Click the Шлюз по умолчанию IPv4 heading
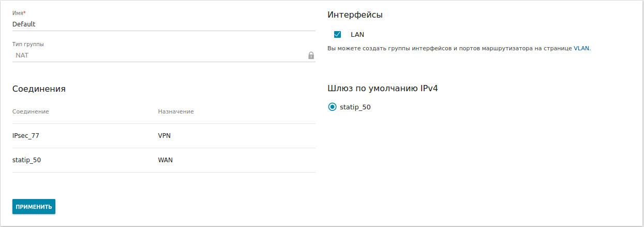Screen dimensions: 644x227 (x=383, y=88)
